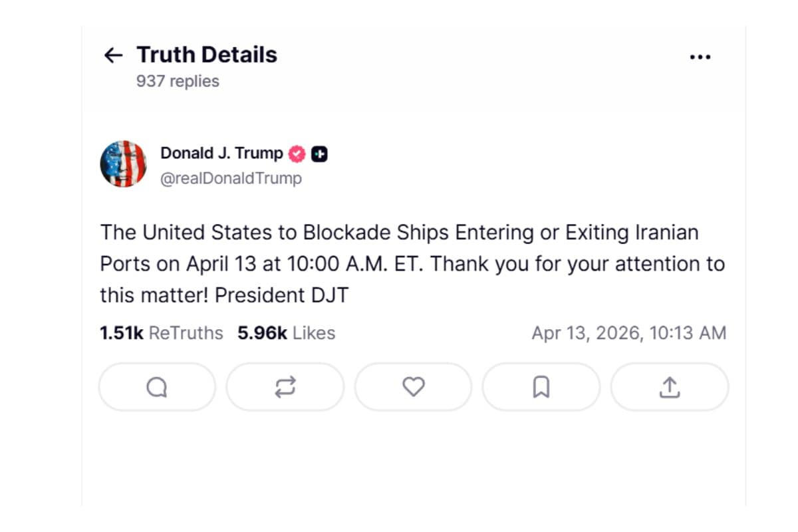Click the President DJT signature text

pyautogui.click(x=281, y=295)
